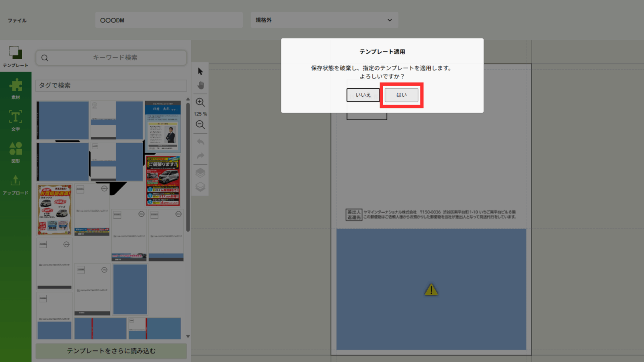Open the タグで検索 tag filter
Image resolution: width=644 pixels, height=362 pixels.
pyautogui.click(x=111, y=86)
